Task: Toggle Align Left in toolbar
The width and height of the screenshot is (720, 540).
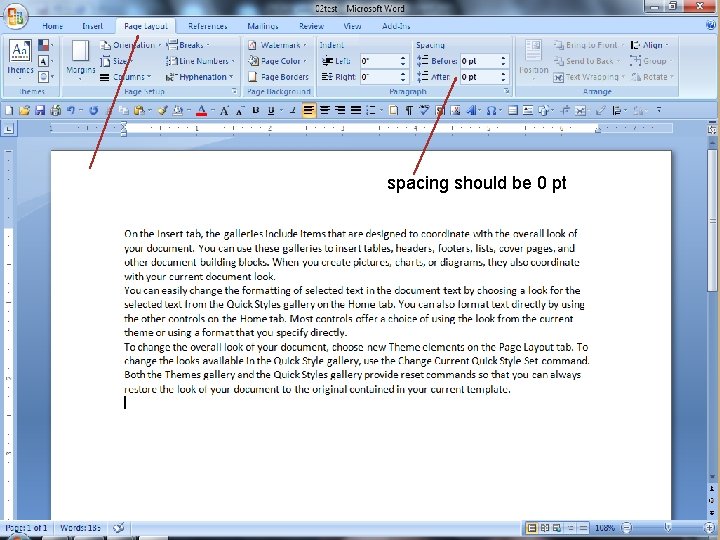Action: pyautogui.click(x=309, y=110)
